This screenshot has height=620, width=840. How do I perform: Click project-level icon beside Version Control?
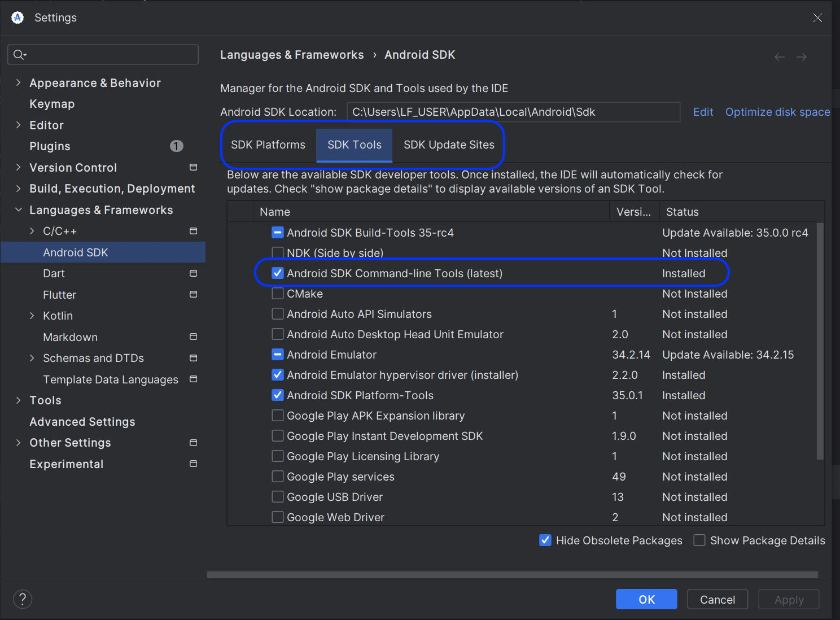click(193, 167)
